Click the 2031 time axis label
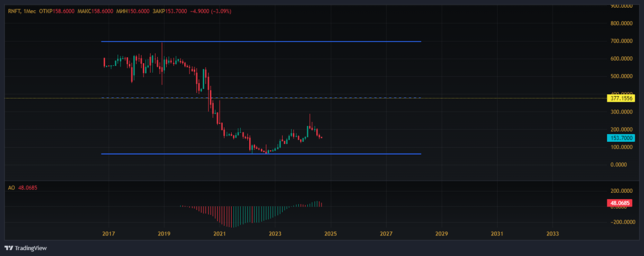The width and height of the screenshot is (644, 256). point(497,234)
